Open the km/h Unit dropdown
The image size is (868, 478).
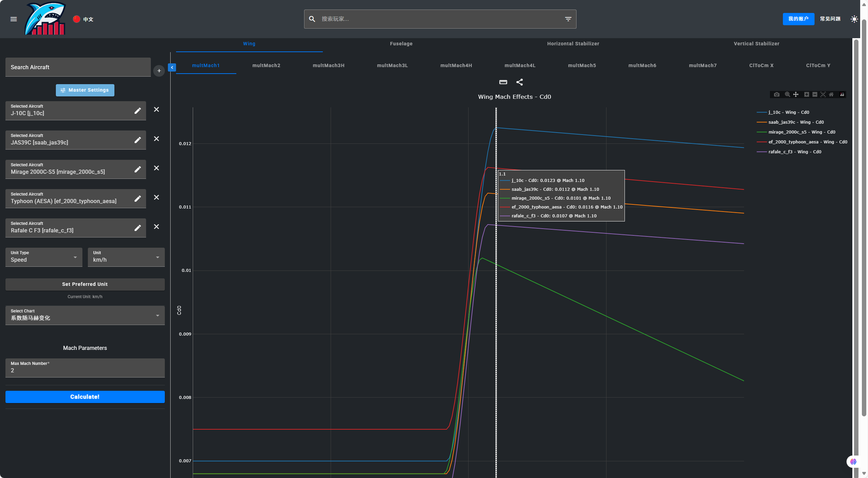pos(126,257)
